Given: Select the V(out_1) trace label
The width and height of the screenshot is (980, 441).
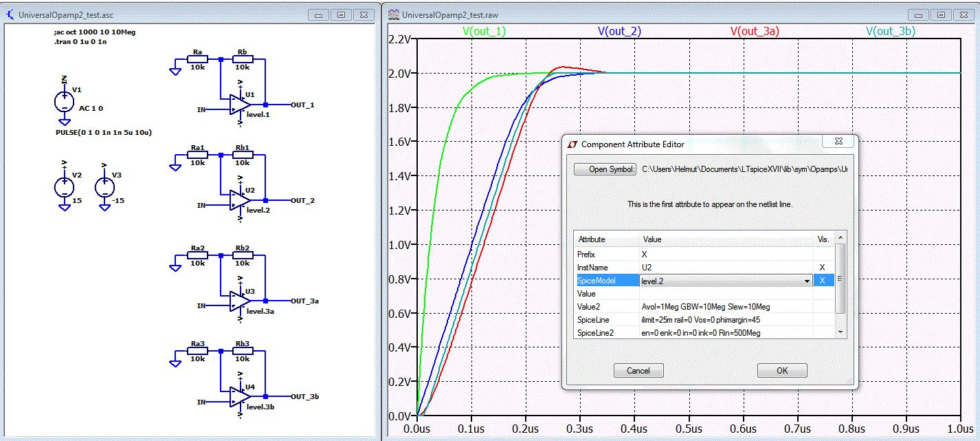Looking at the screenshot, I should [x=484, y=31].
